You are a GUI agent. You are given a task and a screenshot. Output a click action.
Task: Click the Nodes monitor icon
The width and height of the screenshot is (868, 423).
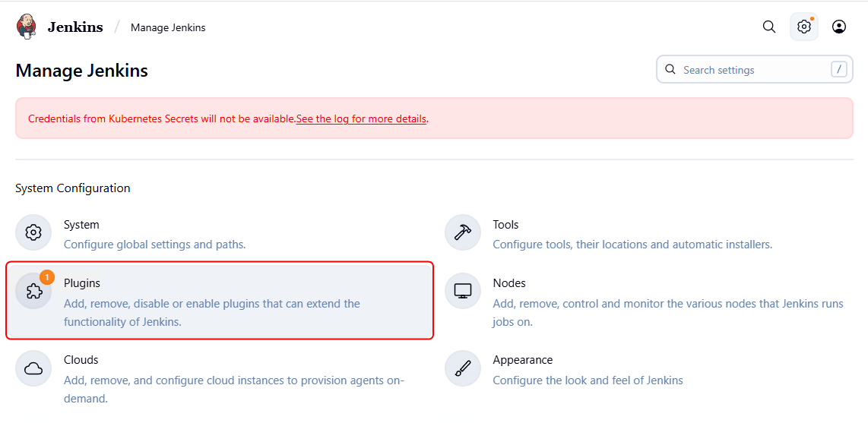[463, 291]
